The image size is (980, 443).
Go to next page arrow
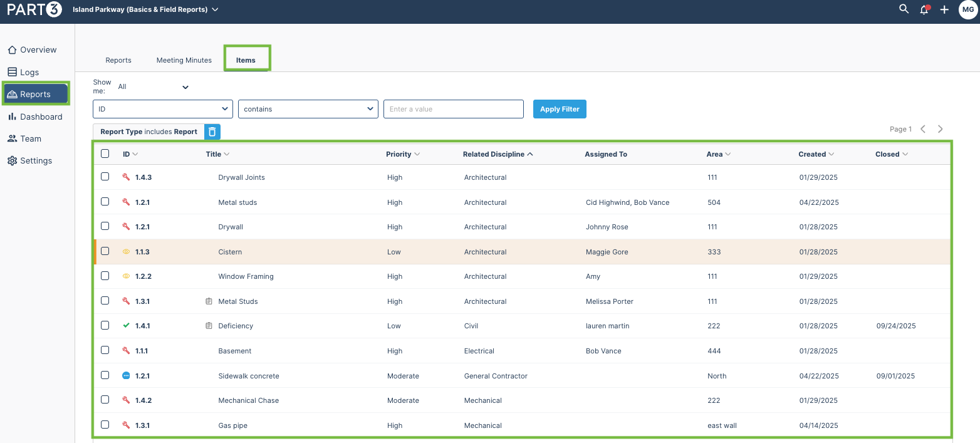pyautogui.click(x=940, y=129)
